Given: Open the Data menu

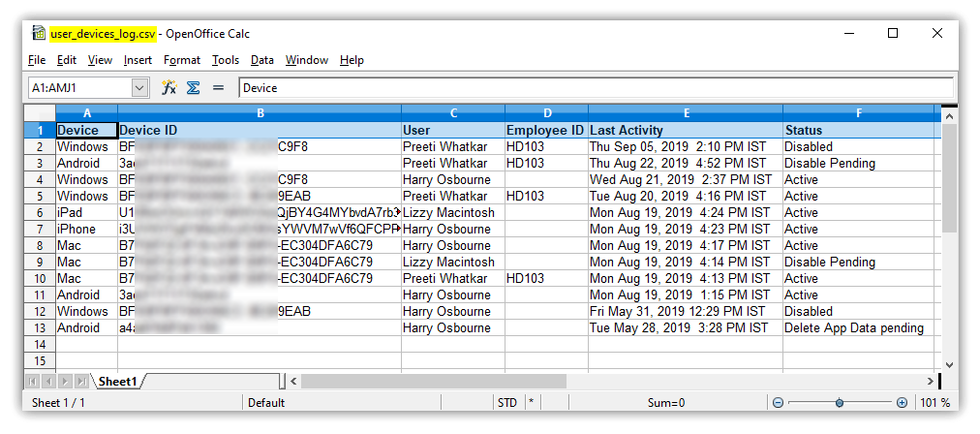Looking at the screenshot, I should coord(262,60).
